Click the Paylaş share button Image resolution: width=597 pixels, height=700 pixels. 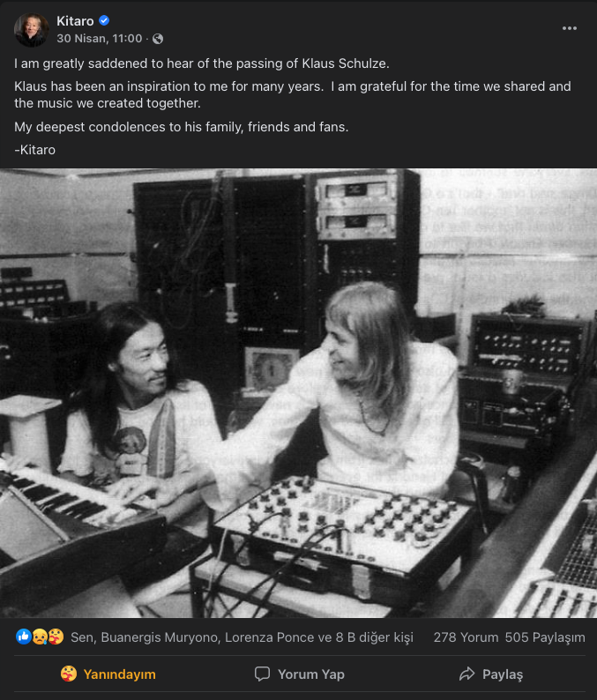point(490,674)
